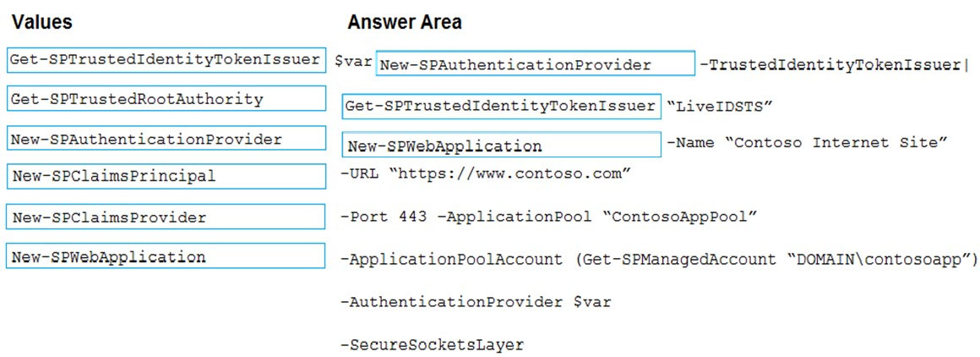Click the answer slot before "LiveIDSTS"
Screen dimensions: 980x357
(x=501, y=107)
